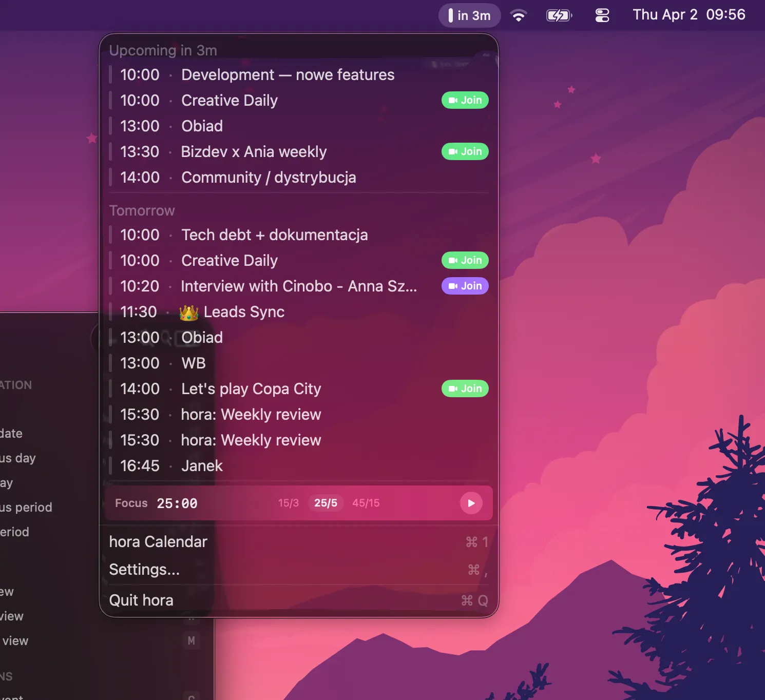765x700 pixels.
Task: Open Settings...
Action: 144,569
